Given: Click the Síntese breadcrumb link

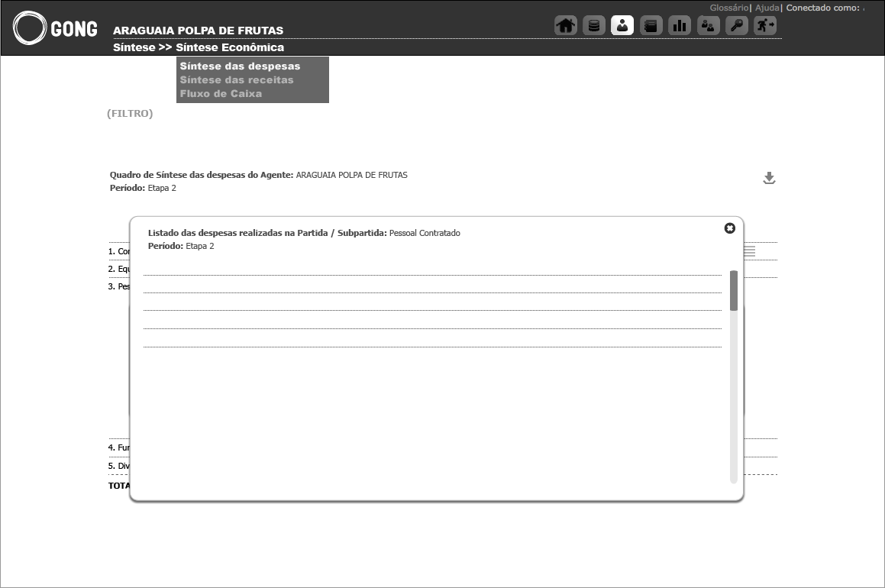Looking at the screenshot, I should [134, 47].
